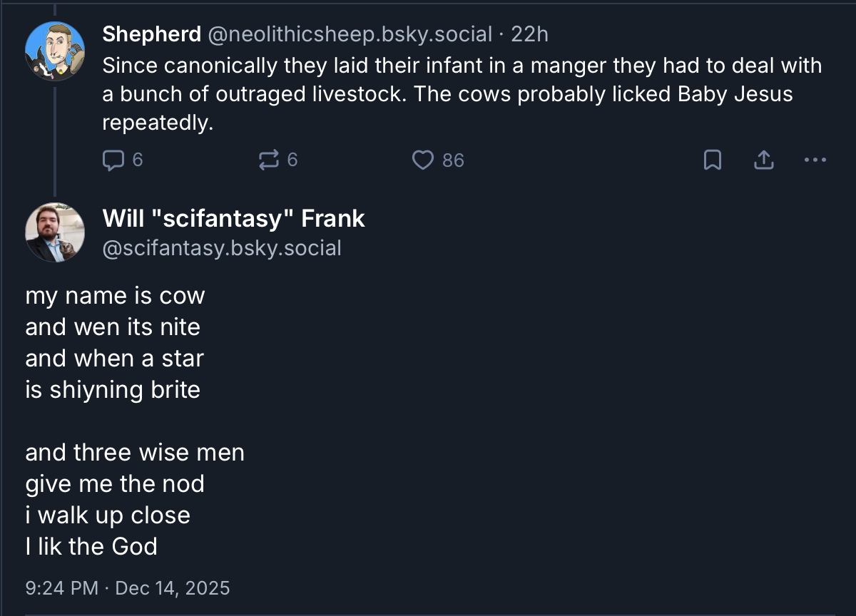Like Shepherd's post with the heart icon

tap(423, 160)
